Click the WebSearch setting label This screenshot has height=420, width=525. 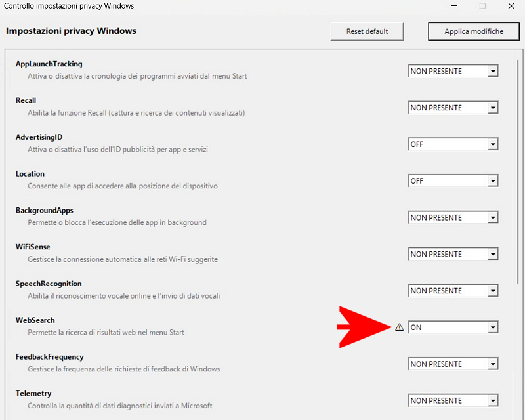coord(35,320)
